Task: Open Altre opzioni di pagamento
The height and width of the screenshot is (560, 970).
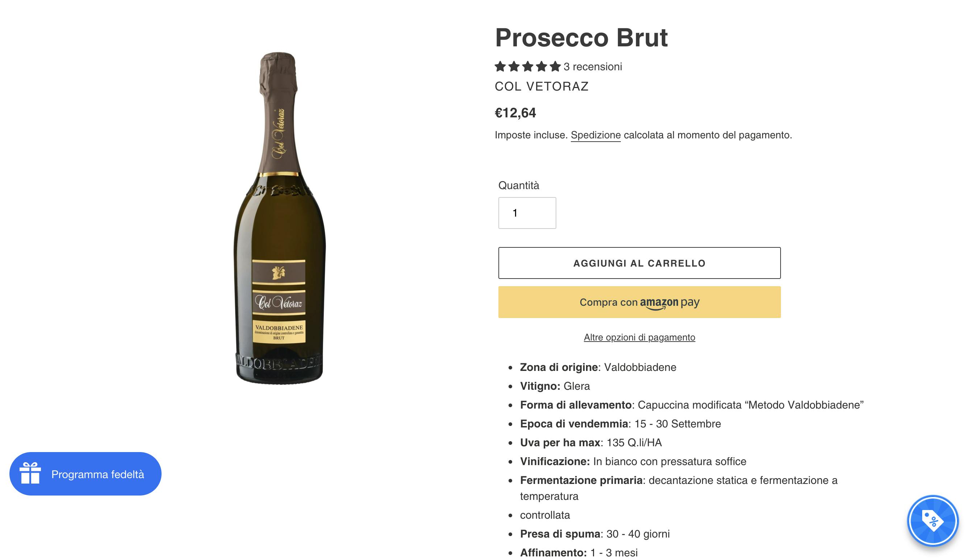Action: 639,337
